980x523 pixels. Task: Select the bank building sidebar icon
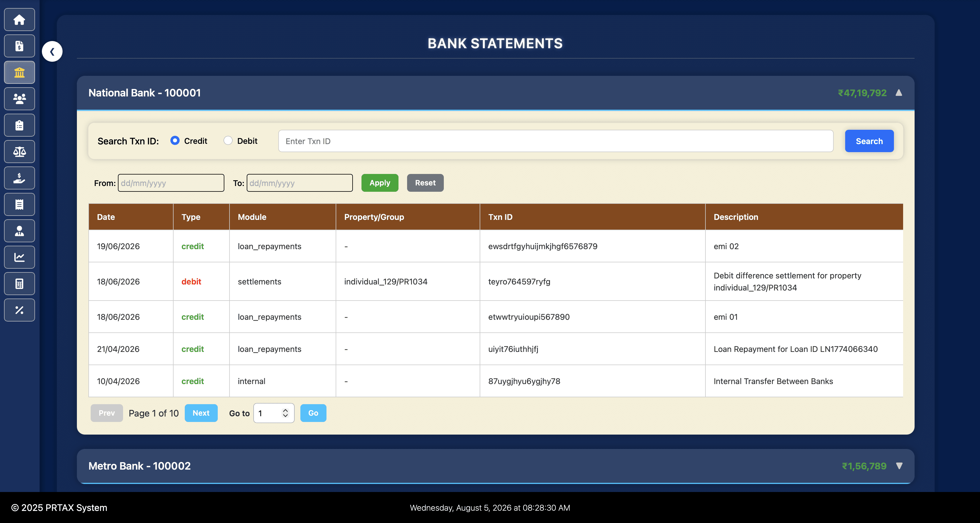[20, 72]
